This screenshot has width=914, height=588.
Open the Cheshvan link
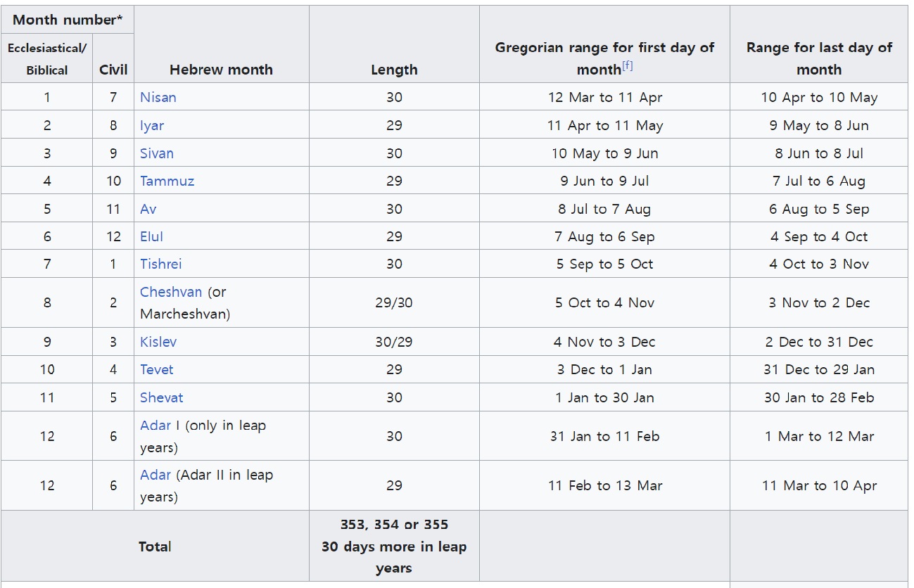(x=171, y=292)
